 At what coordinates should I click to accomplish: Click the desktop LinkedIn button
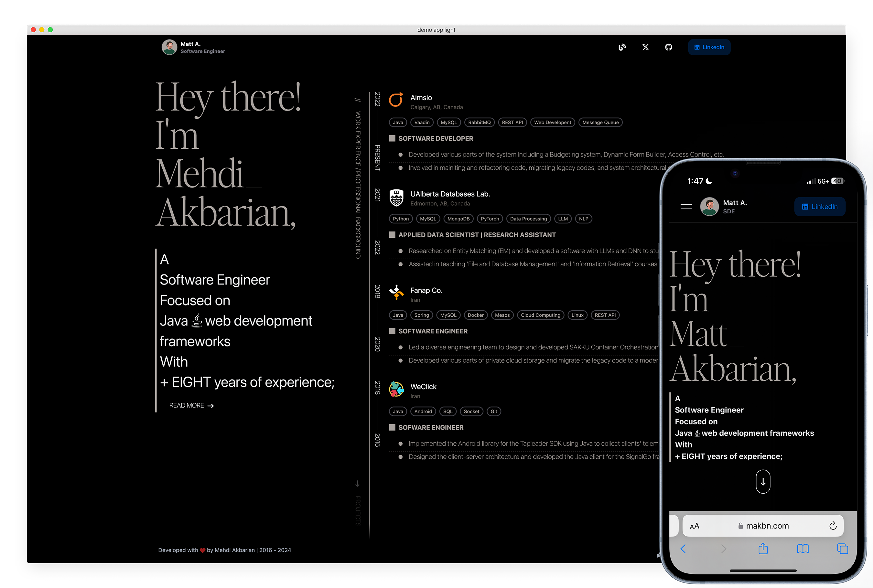(709, 47)
